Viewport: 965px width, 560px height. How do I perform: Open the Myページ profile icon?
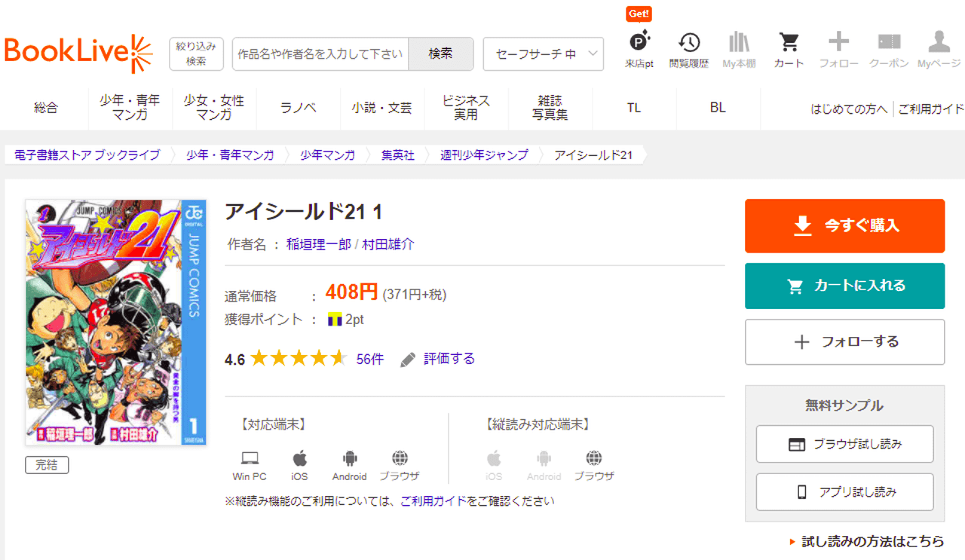[939, 49]
